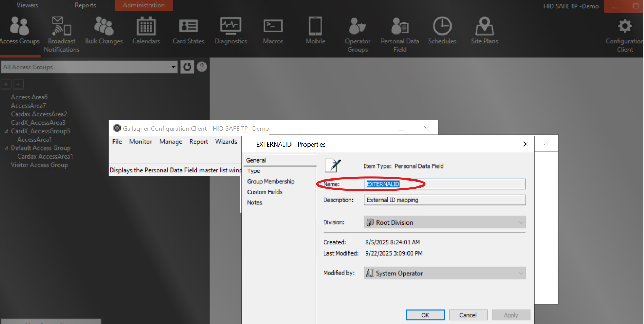This screenshot has height=324, width=644.
Task: Click the Name field containing EXTERNALID
Action: pos(445,184)
